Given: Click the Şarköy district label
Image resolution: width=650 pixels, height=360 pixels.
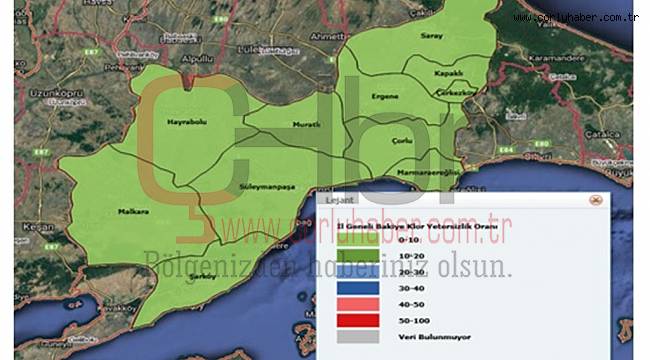Looking at the screenshot, I should click(203, 277).
